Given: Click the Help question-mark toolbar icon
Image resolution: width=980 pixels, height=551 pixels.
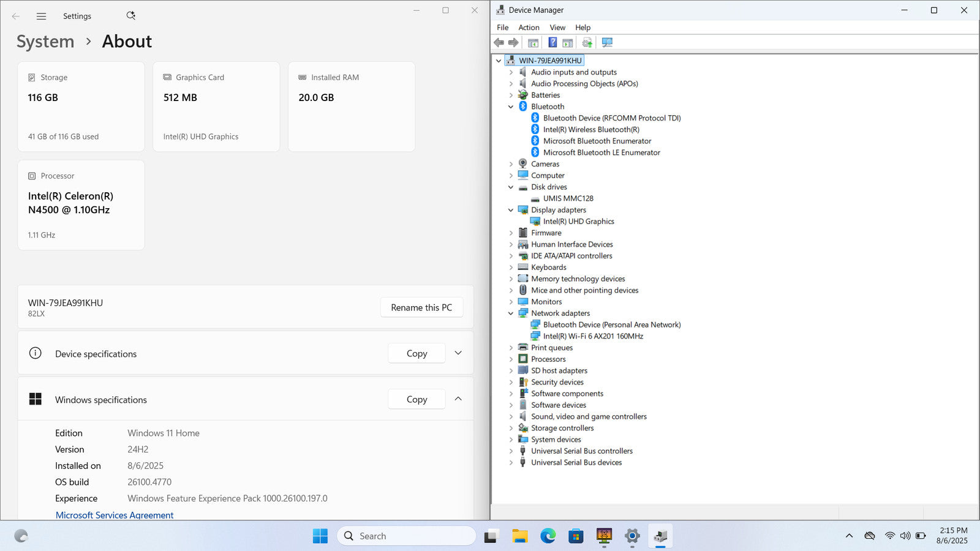Looking at the screenshot, I should click(x=552, y=43).
